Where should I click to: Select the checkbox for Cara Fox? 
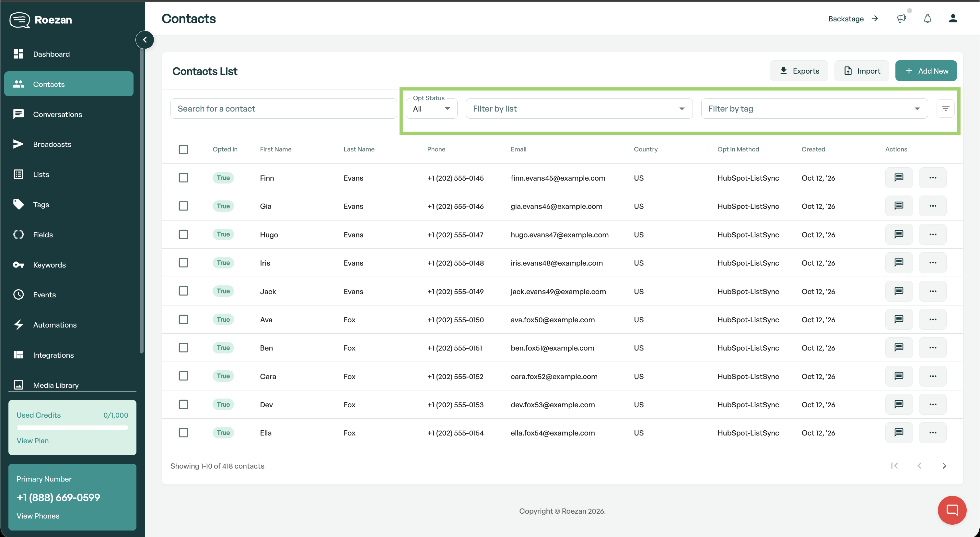[x=183, y=376]
